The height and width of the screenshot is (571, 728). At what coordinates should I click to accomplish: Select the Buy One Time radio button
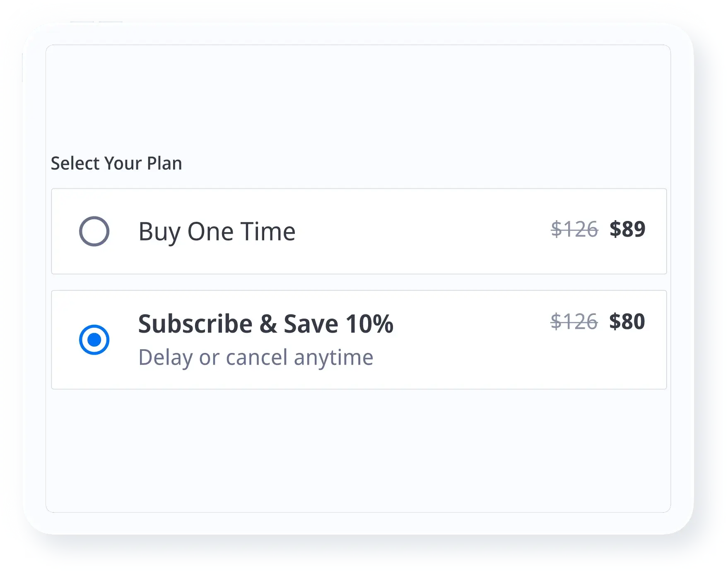(x=94, y=231)
